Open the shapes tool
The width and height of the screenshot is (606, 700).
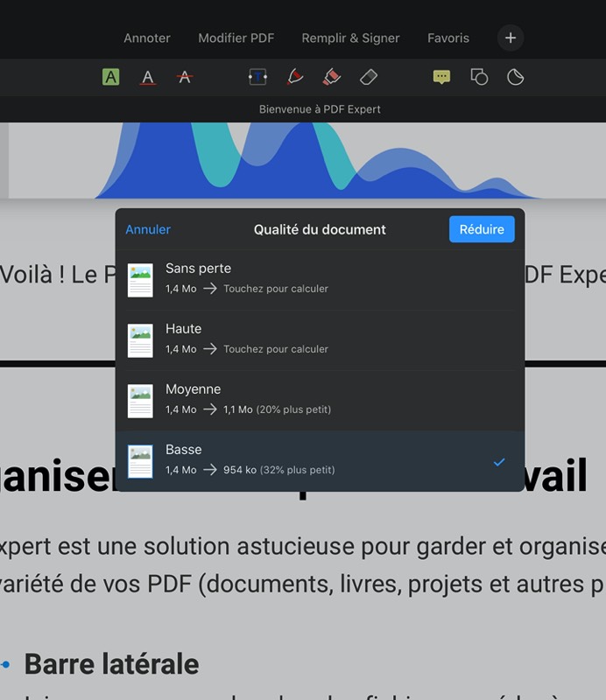point(479,77)
